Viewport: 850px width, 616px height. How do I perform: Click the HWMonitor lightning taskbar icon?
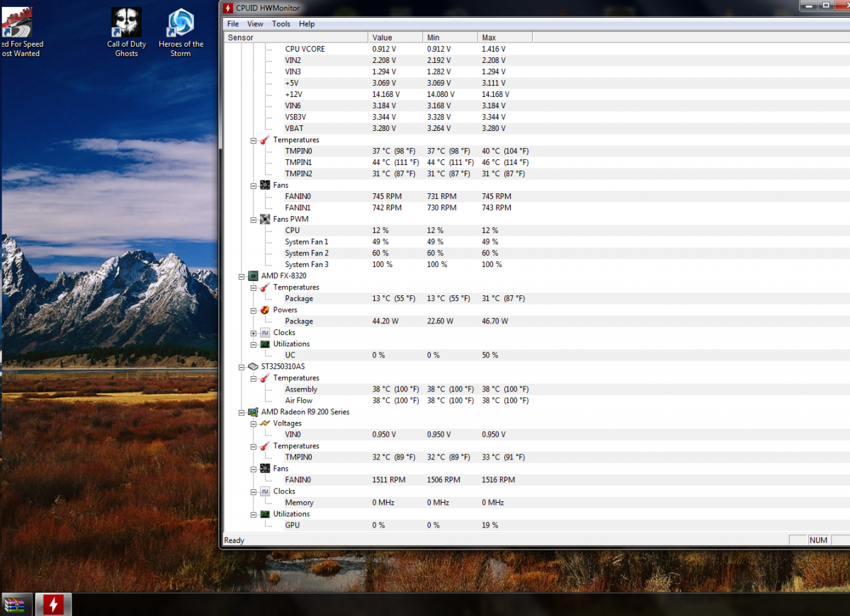pyautogui.click(x=53, y=605)
